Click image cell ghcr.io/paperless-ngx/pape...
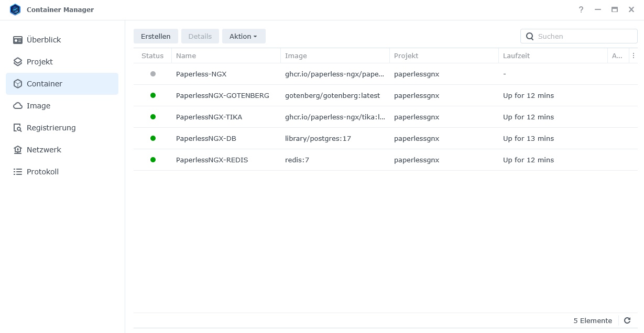This screenshot has height=333, width=644. (x=335, y=74)
